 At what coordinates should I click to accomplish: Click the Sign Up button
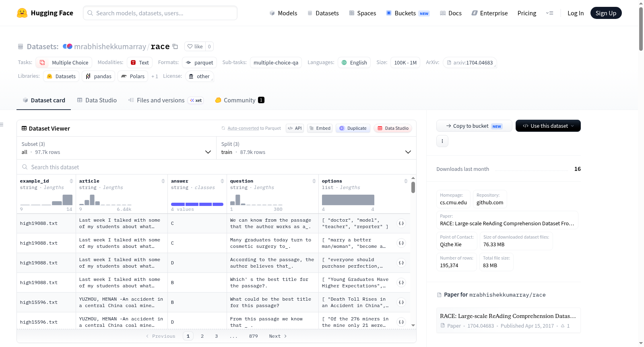(x=606, y=13)
